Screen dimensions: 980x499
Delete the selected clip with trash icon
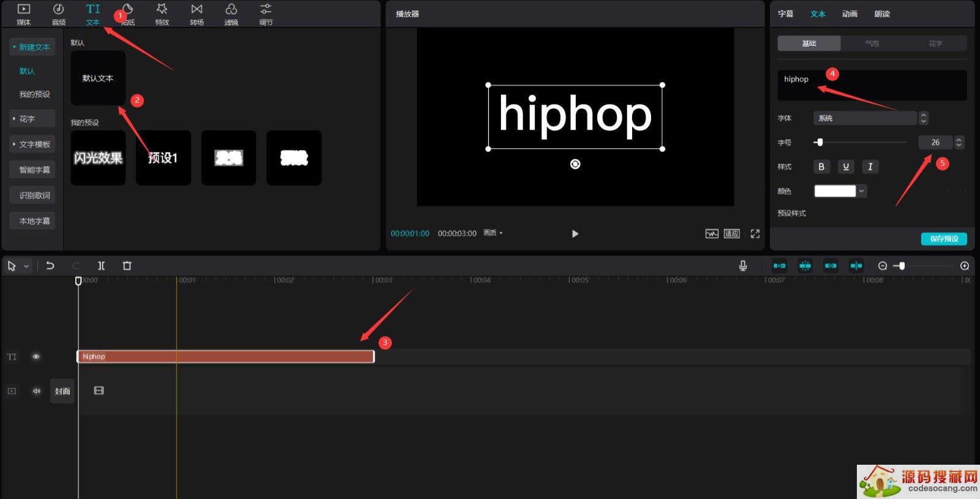(x=127, y=266)
